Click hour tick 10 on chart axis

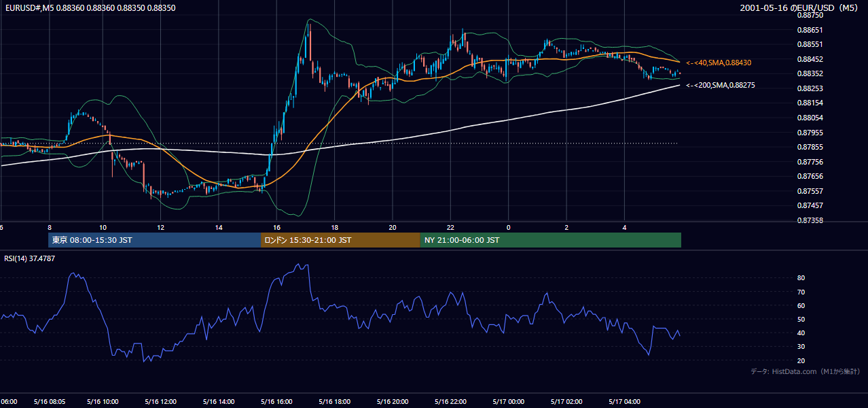(x=103, y=228)
